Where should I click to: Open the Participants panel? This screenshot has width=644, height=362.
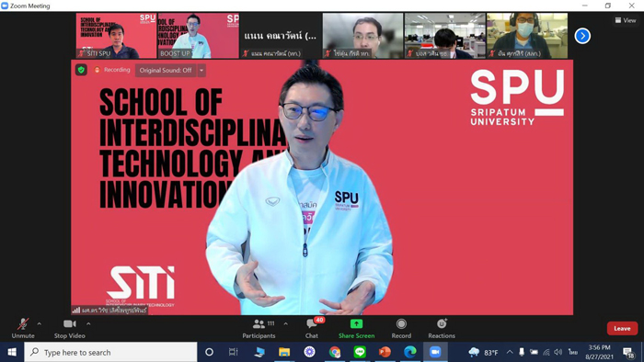tap(259, 329)
